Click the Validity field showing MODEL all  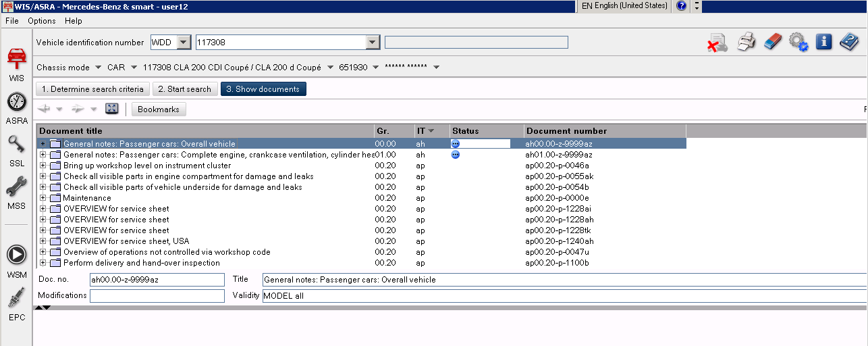[x=564, y=295]
